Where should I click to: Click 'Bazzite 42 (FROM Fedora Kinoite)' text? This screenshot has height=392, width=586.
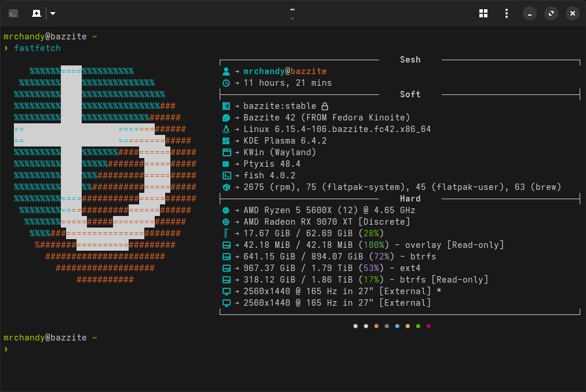click(x=327, y=118)
